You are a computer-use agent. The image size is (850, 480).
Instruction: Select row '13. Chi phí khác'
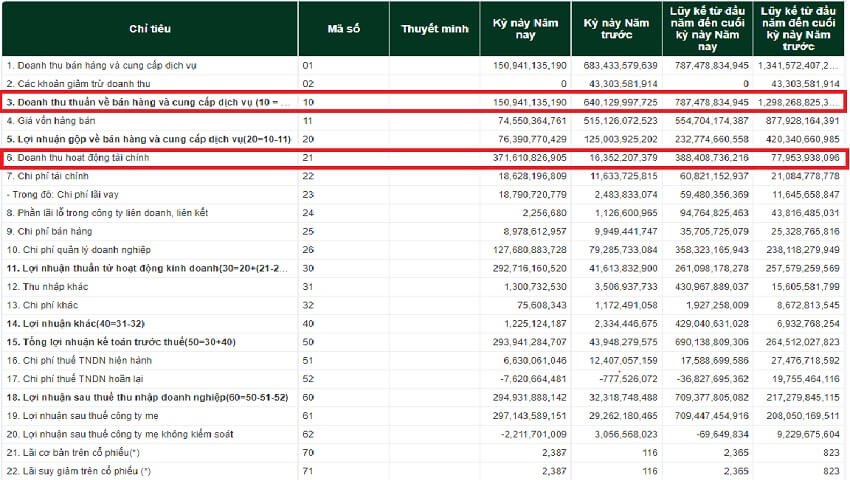423,305
